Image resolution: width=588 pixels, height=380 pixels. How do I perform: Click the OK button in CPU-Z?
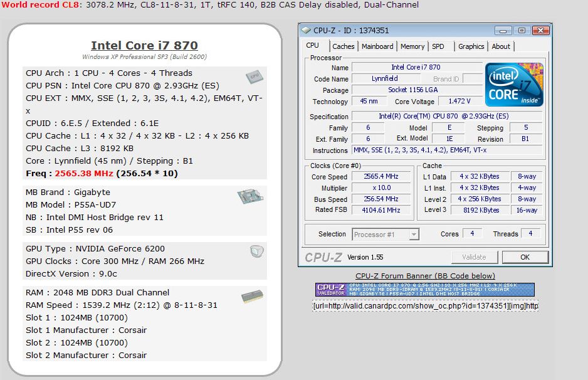(525, 257)
